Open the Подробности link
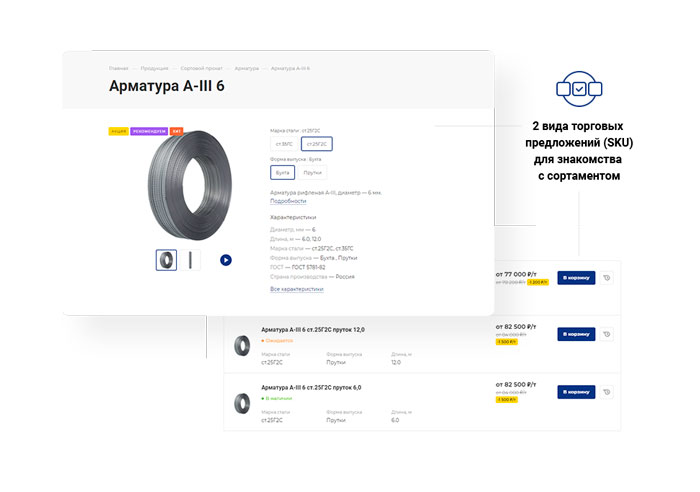 click(288, 201)
